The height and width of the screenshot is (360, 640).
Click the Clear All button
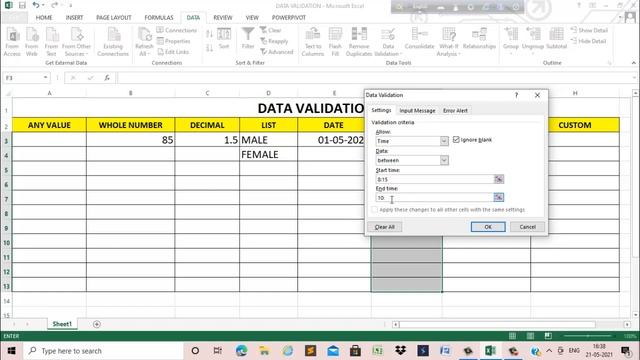384,227
